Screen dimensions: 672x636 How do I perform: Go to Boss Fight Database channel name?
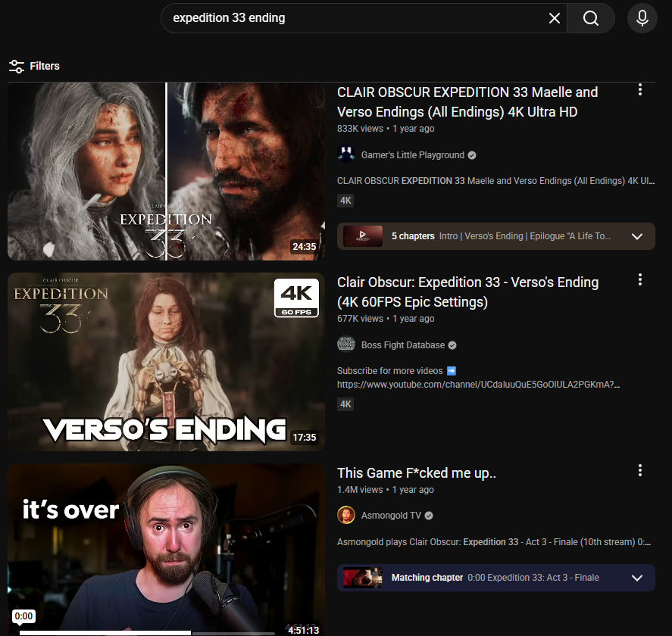point(403,345)
